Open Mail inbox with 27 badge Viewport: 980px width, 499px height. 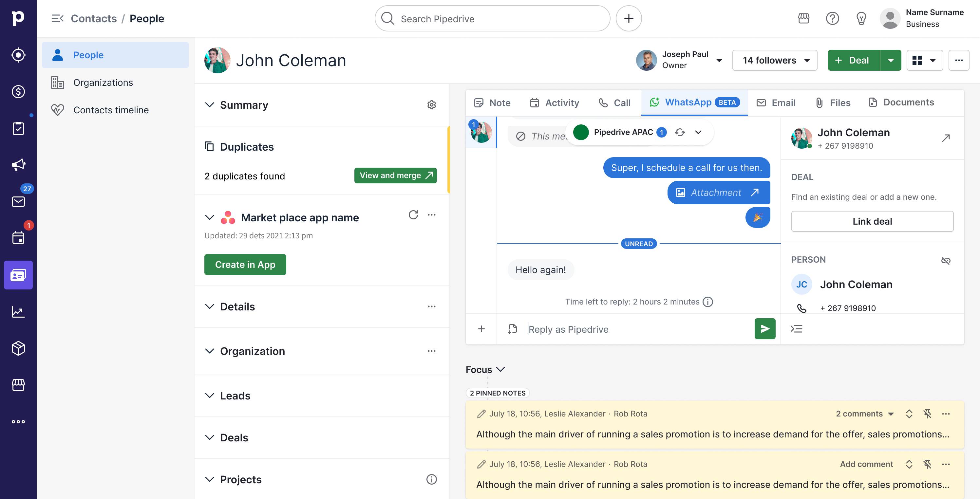[18, 201]
